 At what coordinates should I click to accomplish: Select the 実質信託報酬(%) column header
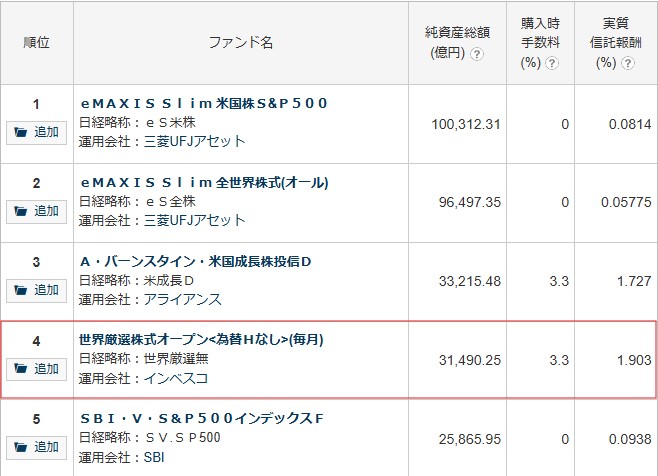click(x=615, y=43)
